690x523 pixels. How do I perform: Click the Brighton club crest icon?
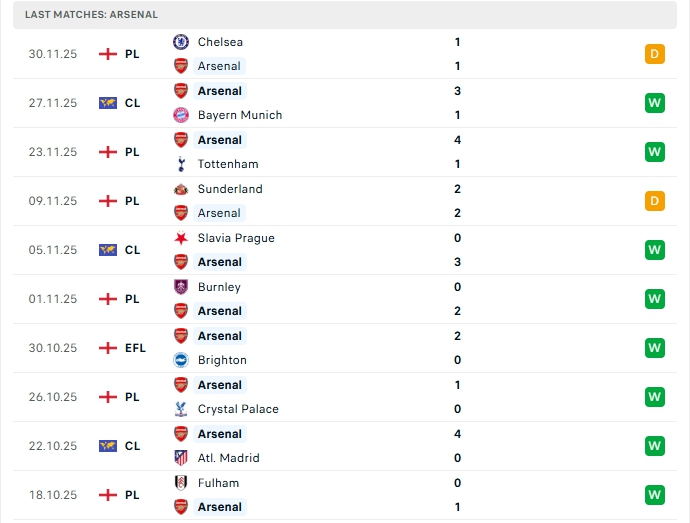[x=181, y=360]
